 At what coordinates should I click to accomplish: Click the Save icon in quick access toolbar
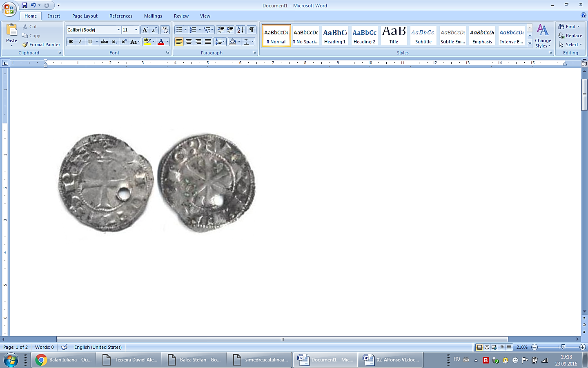(x=24, y=5)
